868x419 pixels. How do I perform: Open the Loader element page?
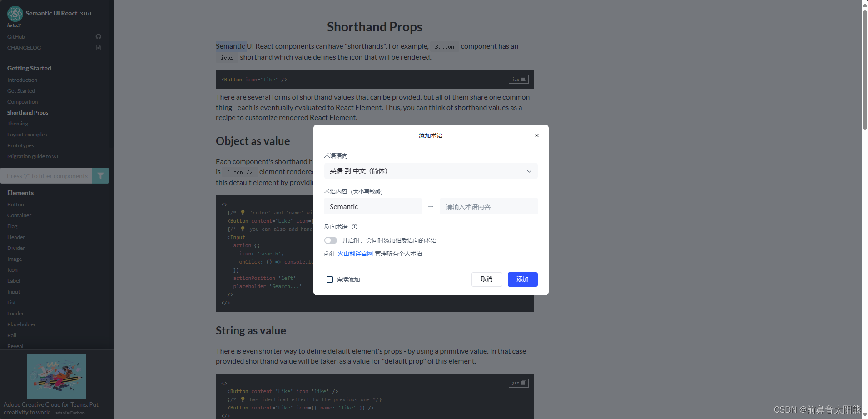15,314
